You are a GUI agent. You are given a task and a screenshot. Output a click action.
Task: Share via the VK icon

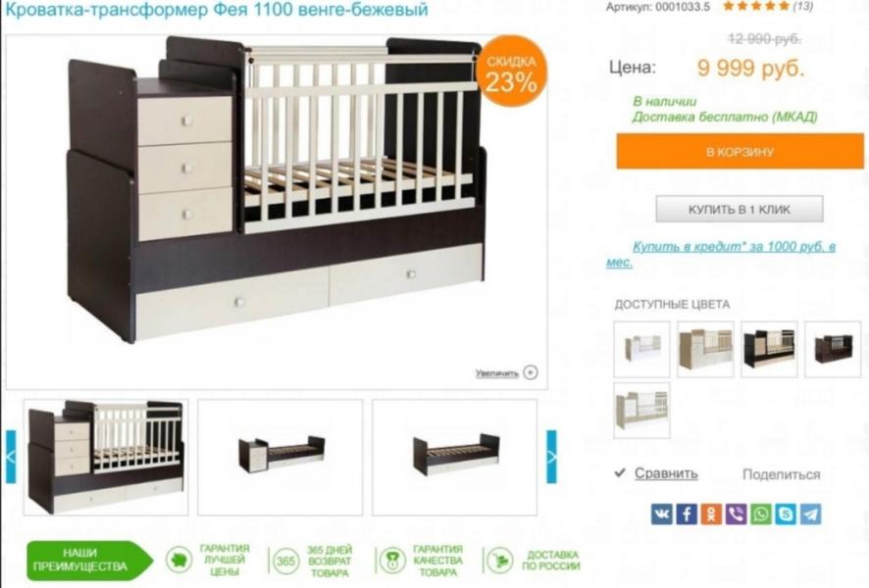click(661, 514)
